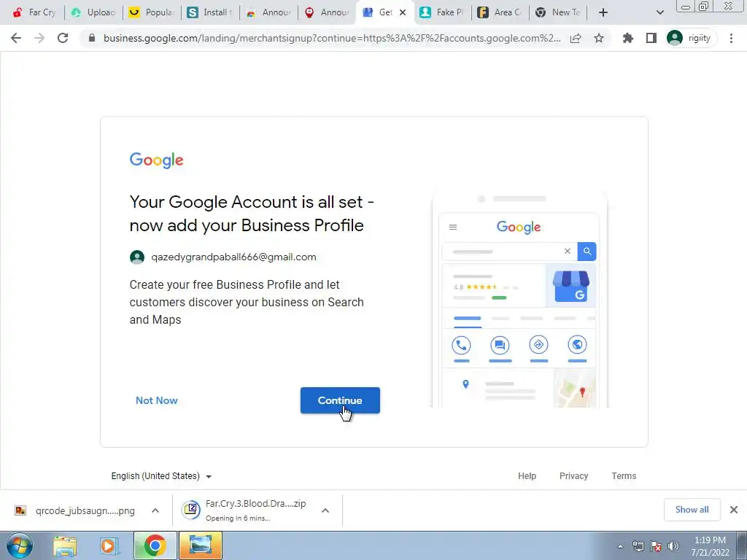747x560 pixels.
Task: Switch to the Install tab
Action: tap(209, 12)
